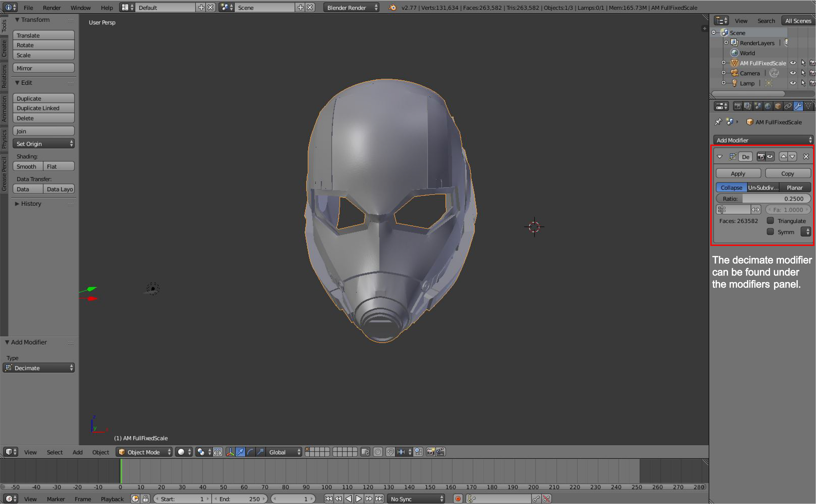Switch to the Grease Pencil tab
Screen dimensions: 816x504
[4, 174]
